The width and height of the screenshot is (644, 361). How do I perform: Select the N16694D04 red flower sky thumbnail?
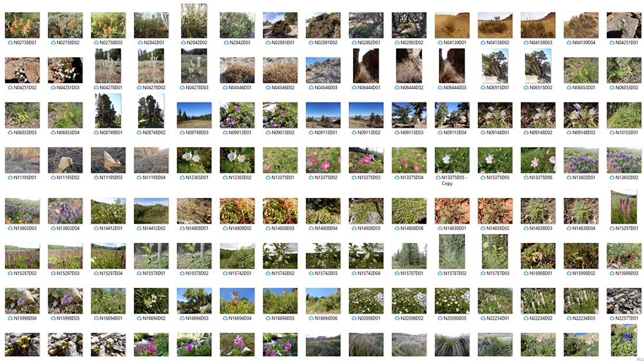(238, 301)
